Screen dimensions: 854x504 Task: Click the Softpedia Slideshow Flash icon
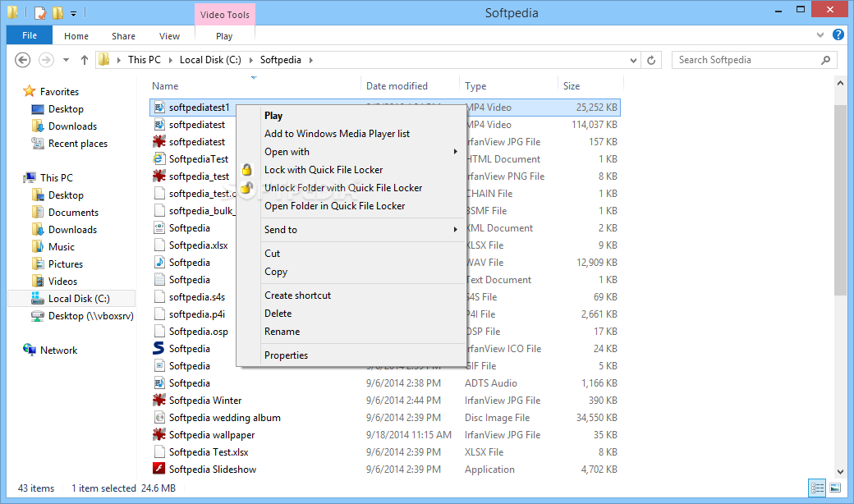(159, 469)
